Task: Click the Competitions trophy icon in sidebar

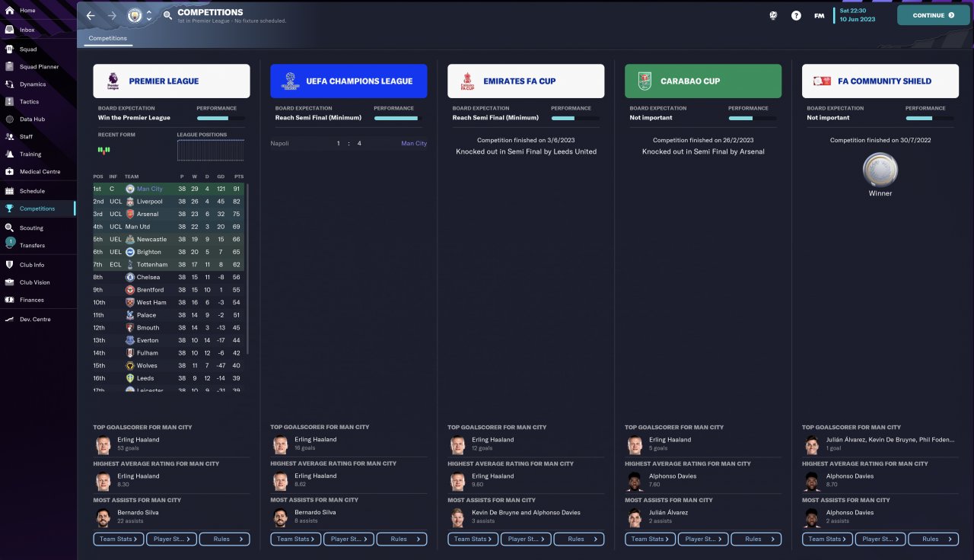Action: click(10, 208)
